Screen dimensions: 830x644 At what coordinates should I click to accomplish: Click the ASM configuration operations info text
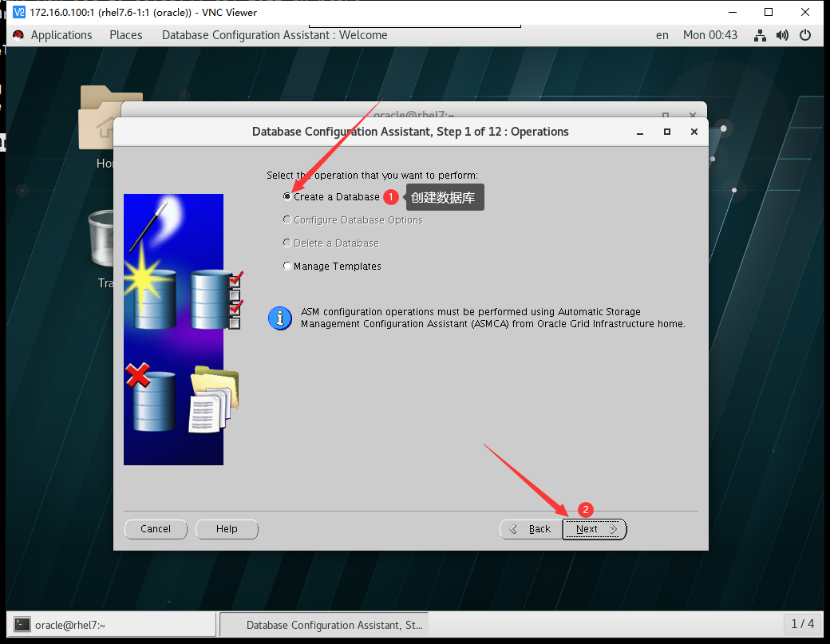493,318
